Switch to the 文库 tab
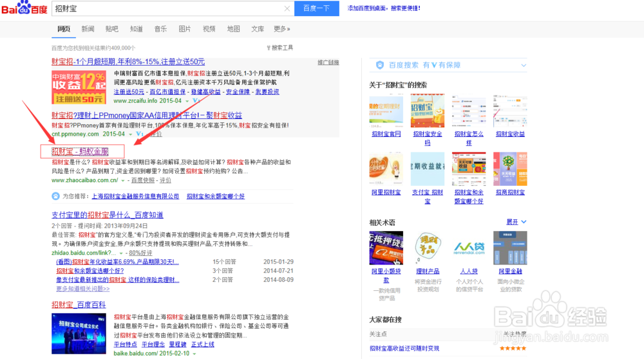The image size is (644, 359). click(x=258, y=29)
